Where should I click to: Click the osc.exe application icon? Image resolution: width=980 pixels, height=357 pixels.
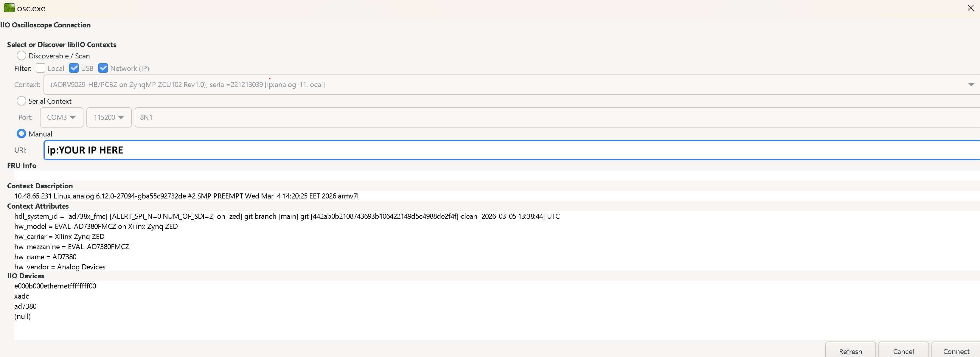tap(10, 8)
